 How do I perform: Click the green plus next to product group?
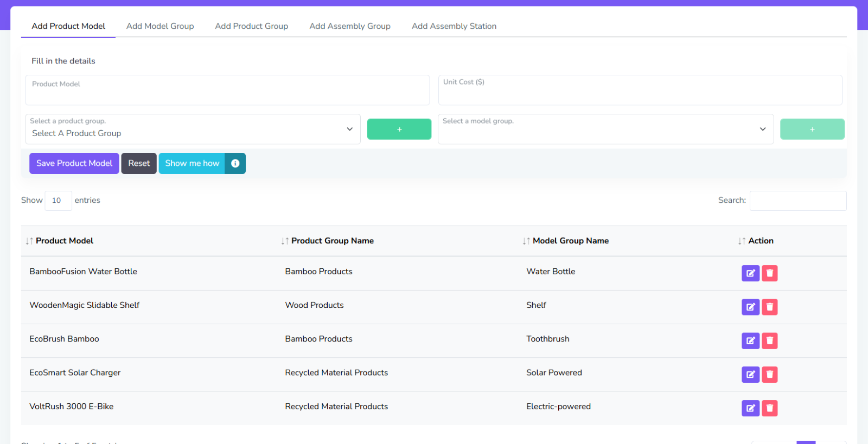pyautogui.click(x=399, y=129)
